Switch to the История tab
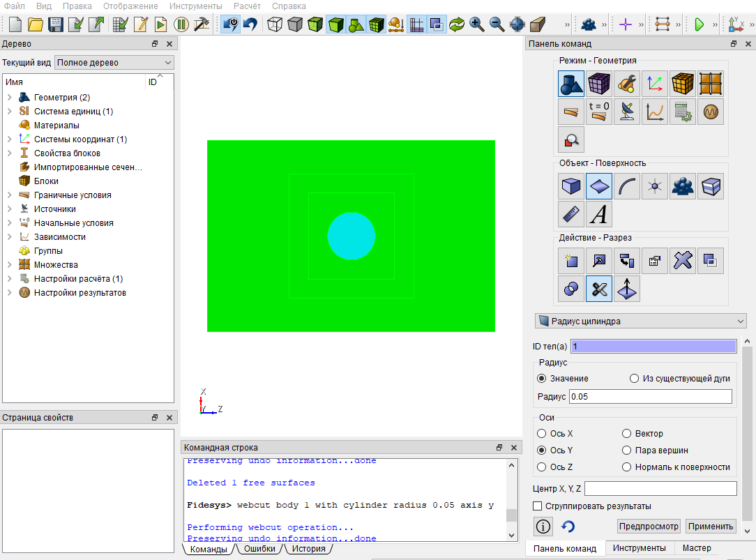 tap(308, 549)
